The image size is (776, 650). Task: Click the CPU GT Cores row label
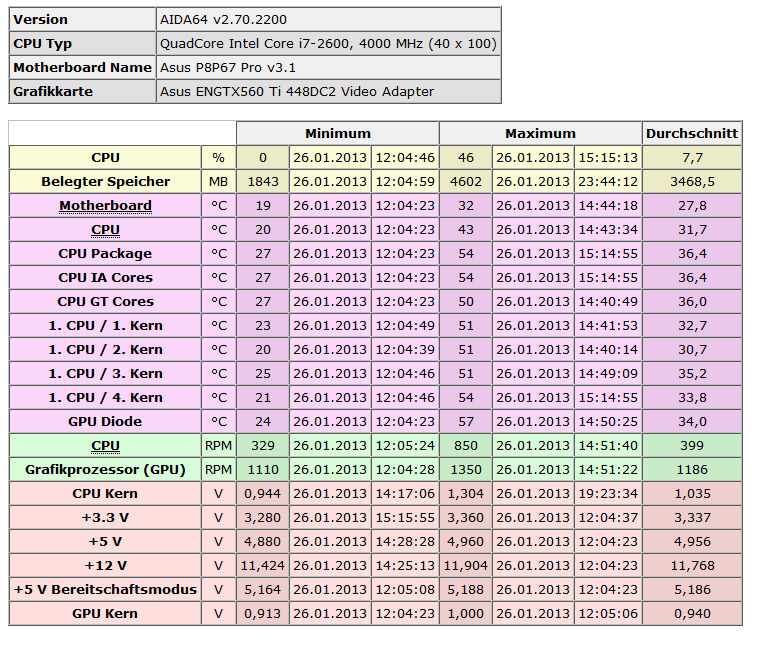[105, 301]
